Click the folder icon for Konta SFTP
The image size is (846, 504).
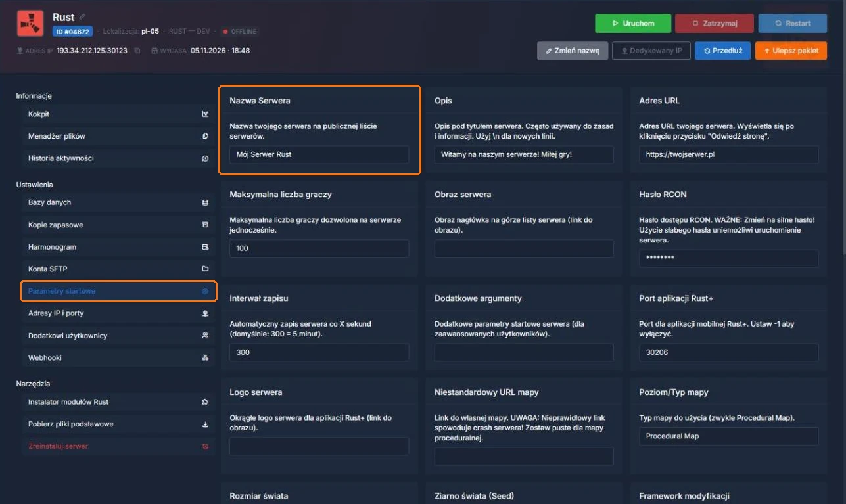click(205, 269)
